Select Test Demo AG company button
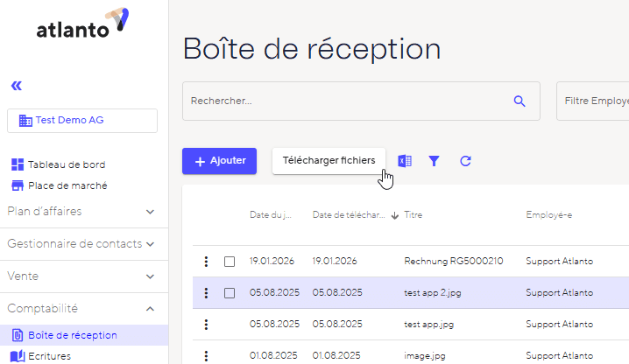This screenshot has width=629, height=364. [82, 121]
